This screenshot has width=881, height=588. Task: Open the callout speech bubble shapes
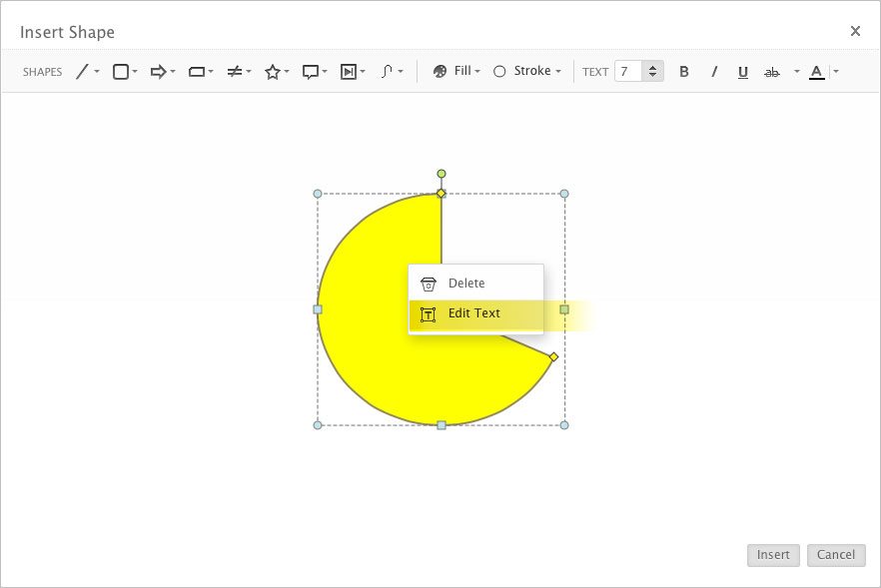tap(311, 72)
